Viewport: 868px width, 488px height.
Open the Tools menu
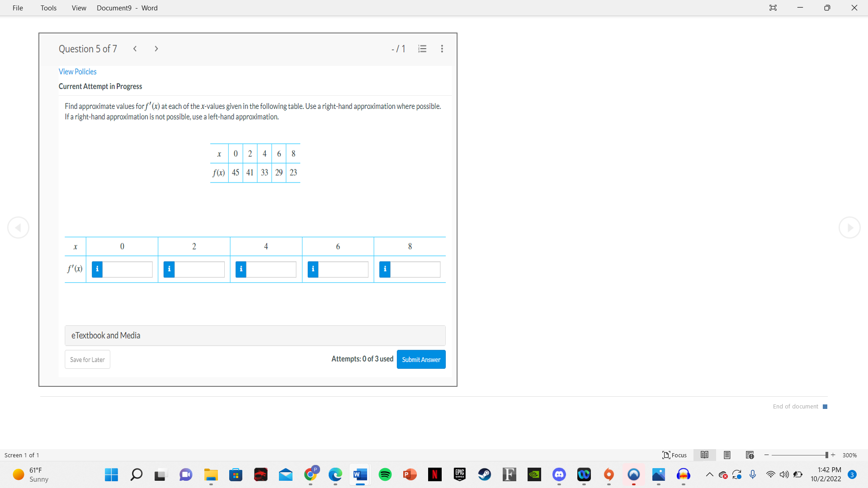48,8
